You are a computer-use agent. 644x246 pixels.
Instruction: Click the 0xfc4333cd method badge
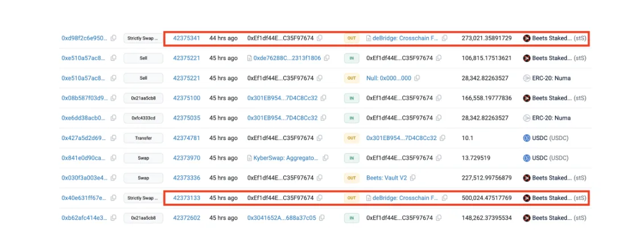click(143, 118)
